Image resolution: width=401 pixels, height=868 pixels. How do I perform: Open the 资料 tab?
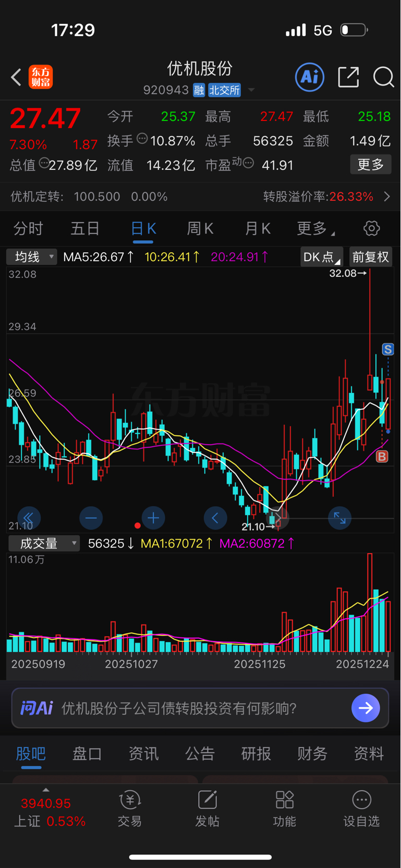coord(369,753)
